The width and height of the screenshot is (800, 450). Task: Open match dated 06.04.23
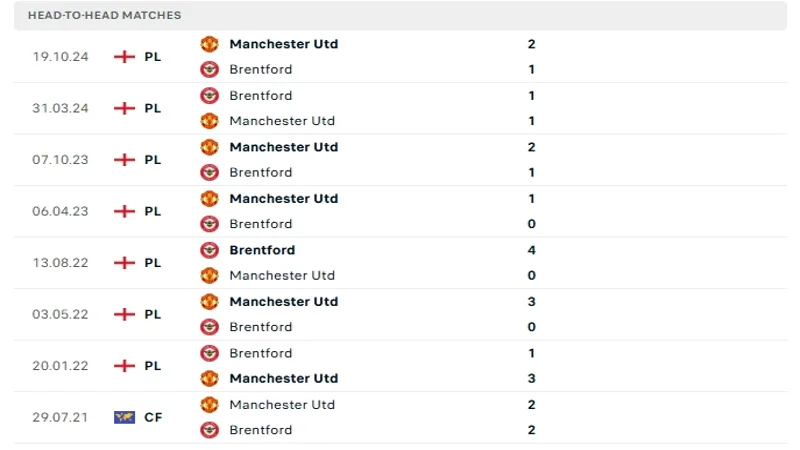point(60,211)
